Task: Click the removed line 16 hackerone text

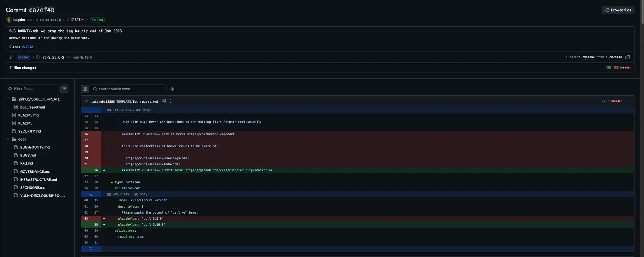Action: [178, 134]
